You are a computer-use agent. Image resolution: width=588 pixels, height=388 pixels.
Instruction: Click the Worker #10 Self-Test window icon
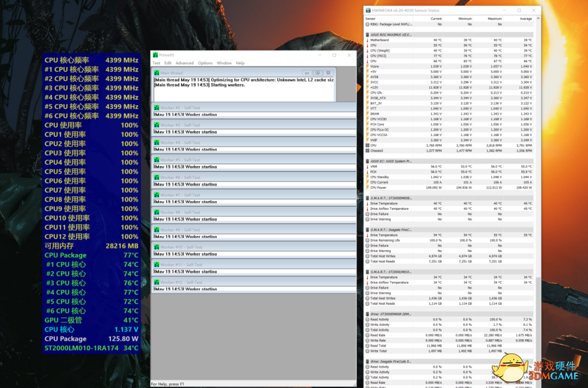click(157, 247)
